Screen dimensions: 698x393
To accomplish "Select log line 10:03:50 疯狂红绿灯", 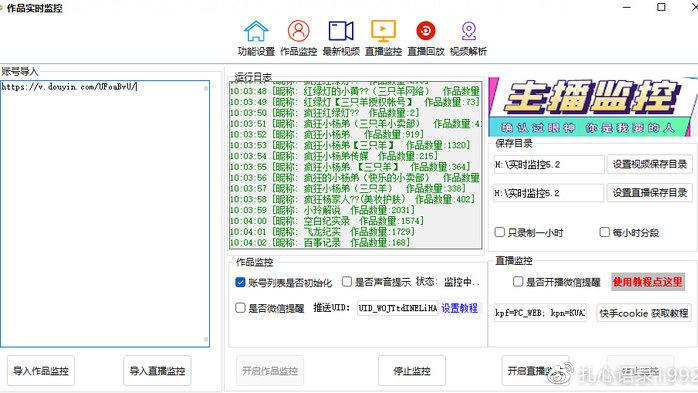I will (x=325, y=113).
